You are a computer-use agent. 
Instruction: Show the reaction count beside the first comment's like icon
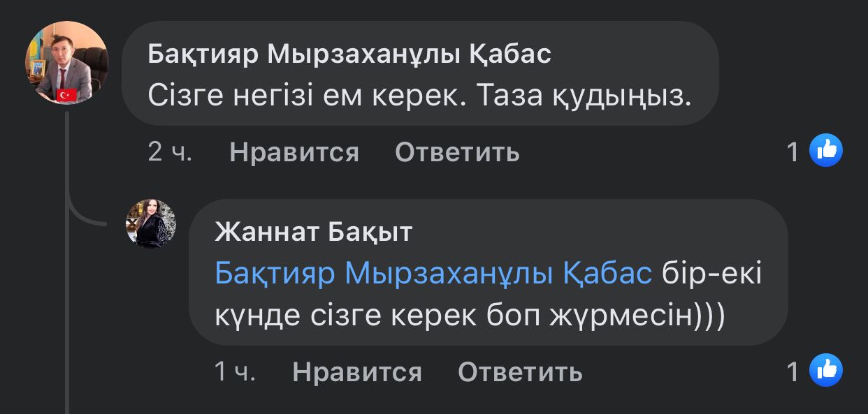(x=793, y=152)
